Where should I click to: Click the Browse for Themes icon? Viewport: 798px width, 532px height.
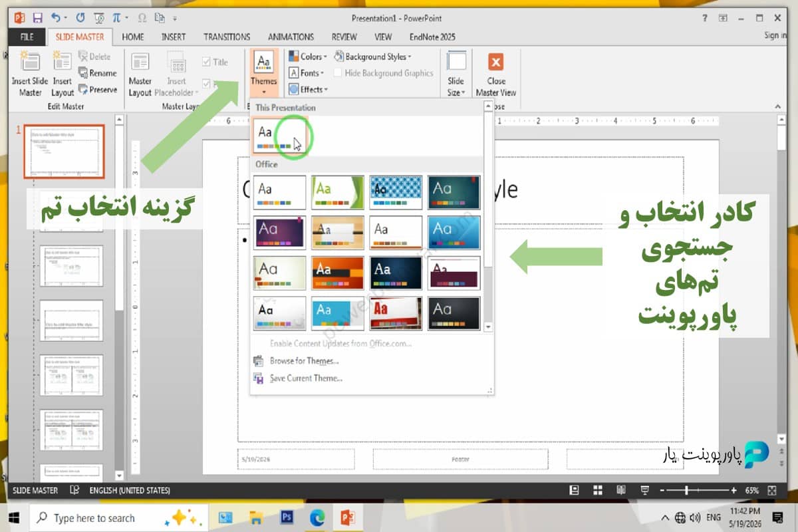pos(259,361)
